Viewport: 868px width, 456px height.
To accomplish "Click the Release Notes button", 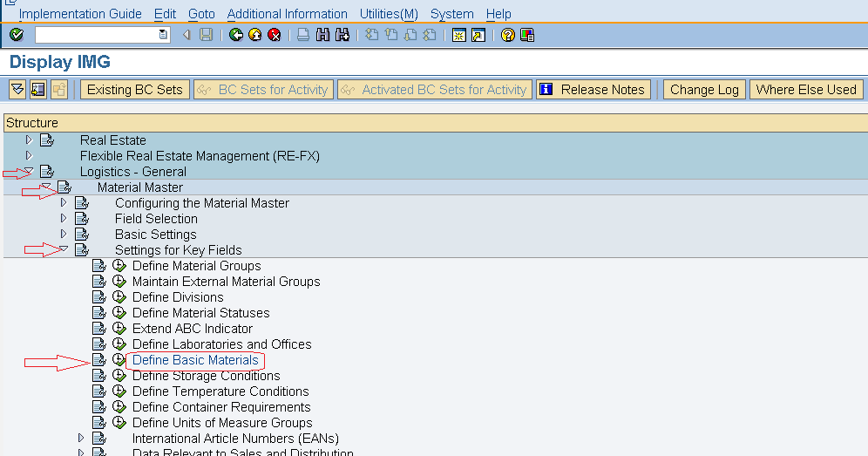I will (593, 89).
